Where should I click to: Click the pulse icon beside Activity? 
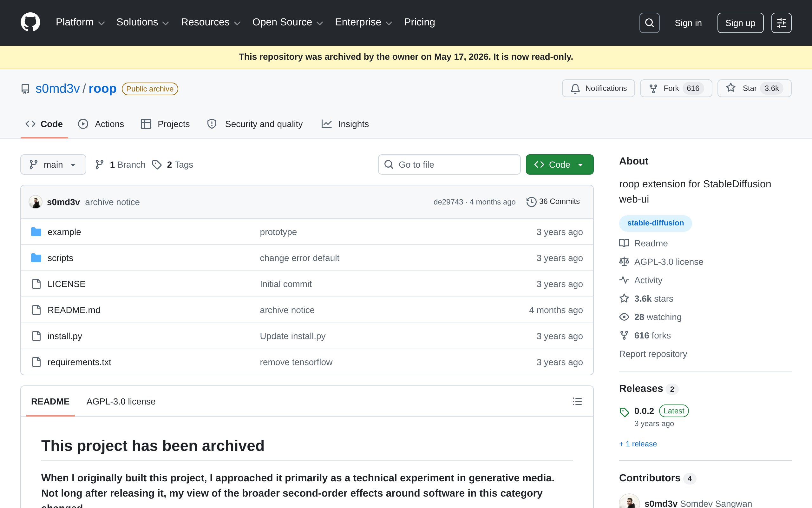point(624,280)
